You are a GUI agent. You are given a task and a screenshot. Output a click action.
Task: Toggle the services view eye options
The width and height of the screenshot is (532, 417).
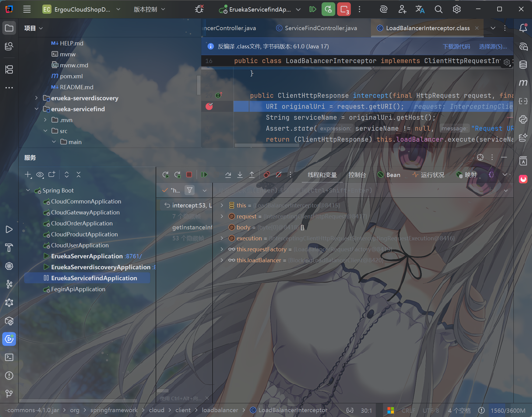[40, 175]
